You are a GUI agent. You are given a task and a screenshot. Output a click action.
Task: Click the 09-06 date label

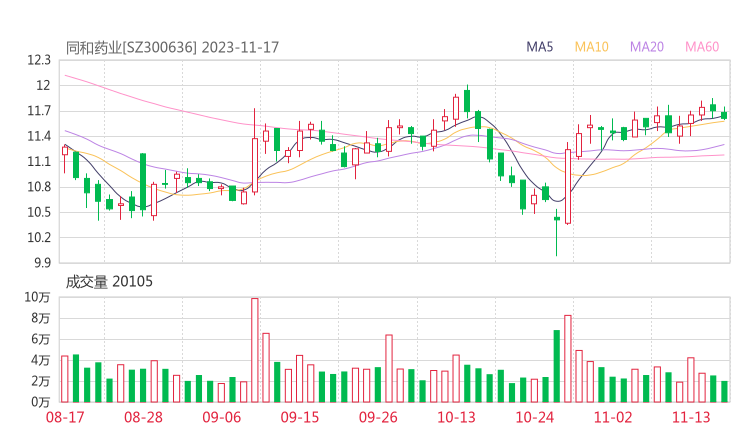[221, 417]
